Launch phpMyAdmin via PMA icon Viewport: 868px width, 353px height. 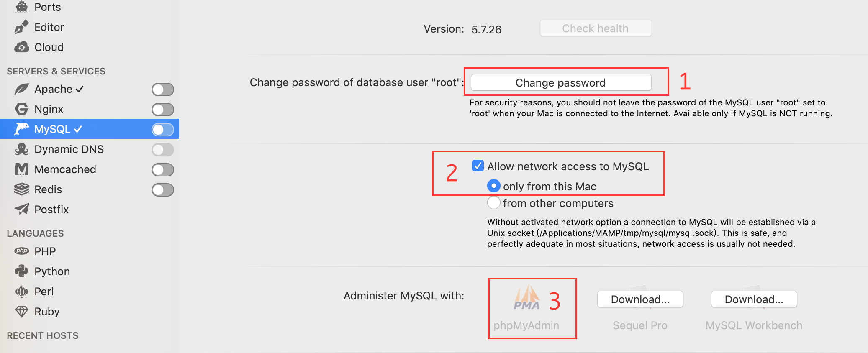[x=526, y=297]
